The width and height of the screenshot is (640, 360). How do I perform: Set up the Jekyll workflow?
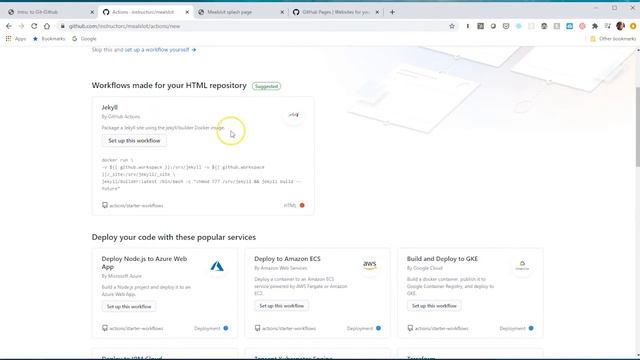(134, 141)
